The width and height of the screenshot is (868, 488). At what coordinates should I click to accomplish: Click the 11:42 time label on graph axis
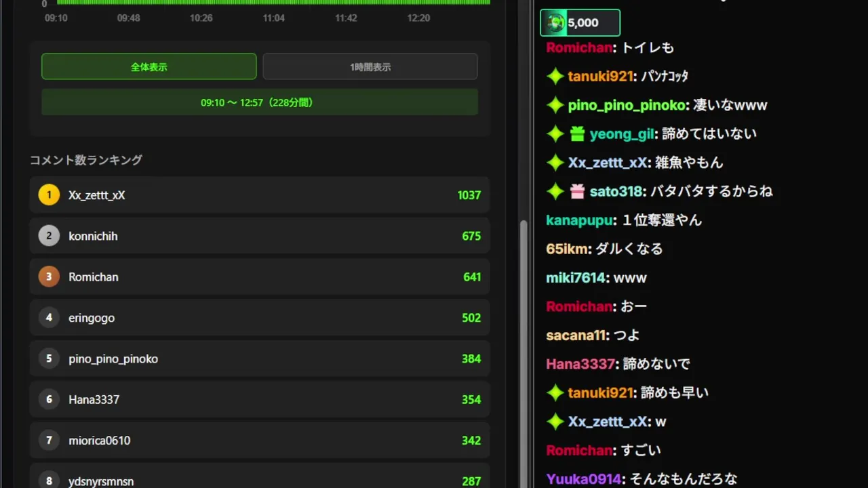click(x=346, y=18)
